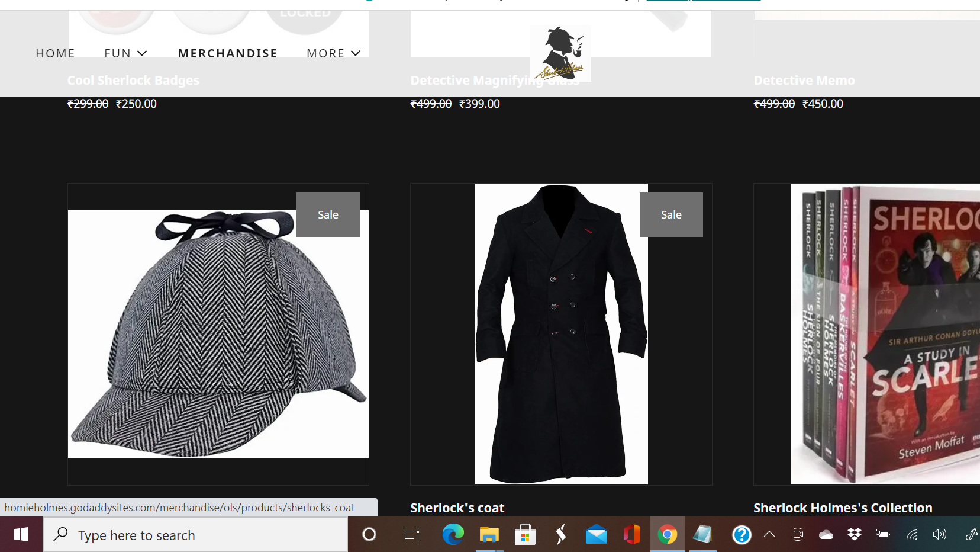Open the Mail app from the taskbar
Image resolution: width=980 pixels, height=552 pixels.
(x=597, y=535)
